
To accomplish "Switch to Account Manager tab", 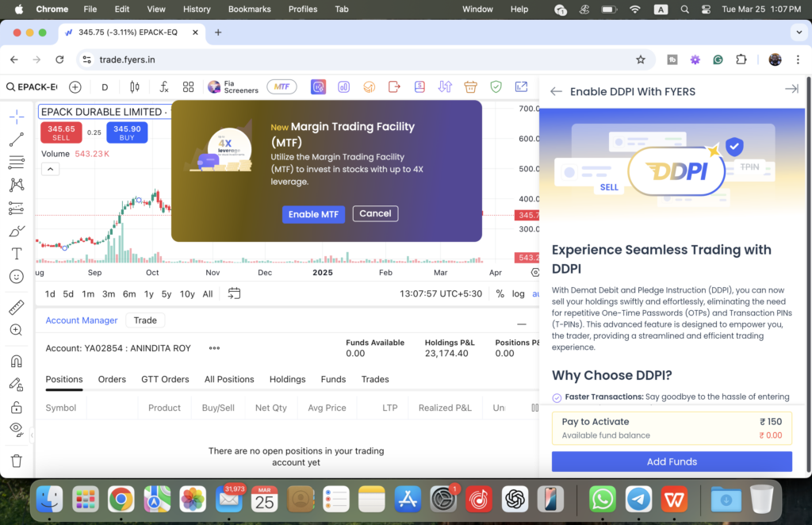I will click(x=82, y=320).
